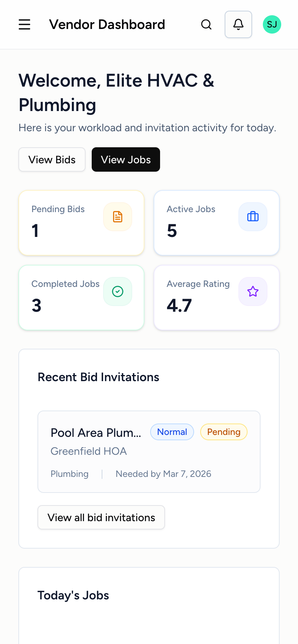Screen dimensions: 298x644
Task: Click the Greenfield HOA link
Action: [88, 451]
